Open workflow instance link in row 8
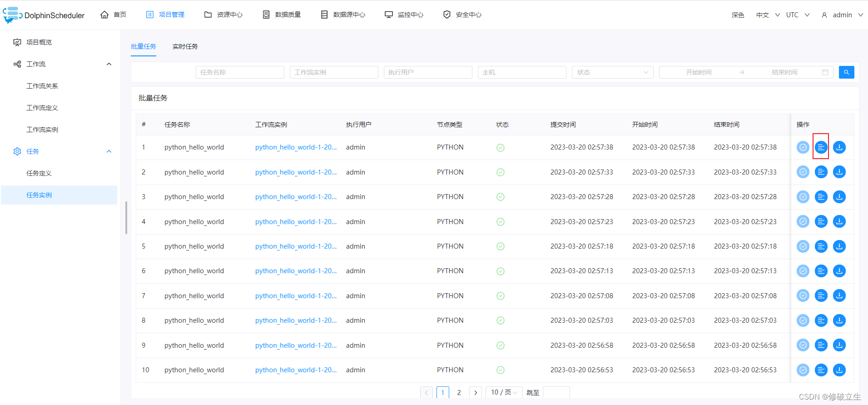This screenshot has height=405, width=868. [296, 320]
